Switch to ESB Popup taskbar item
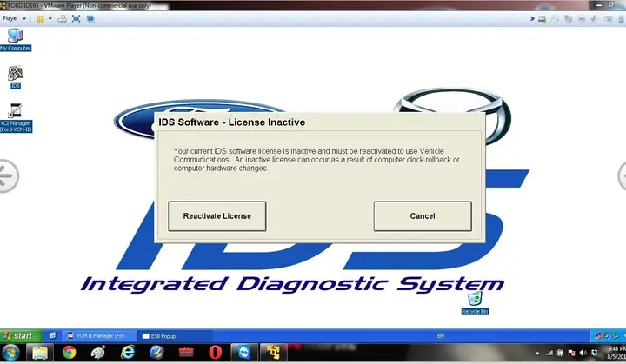The image size is (626, 364). (x=175, y=336)
